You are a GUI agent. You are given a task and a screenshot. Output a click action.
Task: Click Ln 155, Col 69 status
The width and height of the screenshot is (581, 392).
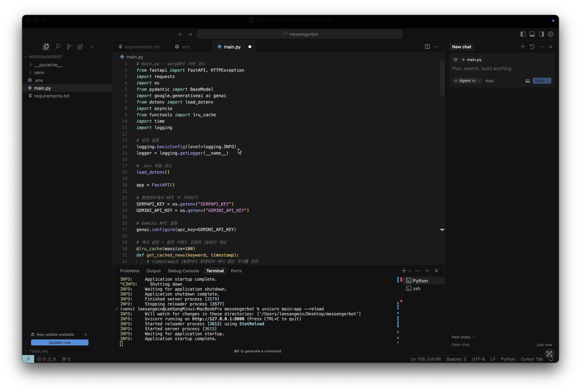[425, 359]
